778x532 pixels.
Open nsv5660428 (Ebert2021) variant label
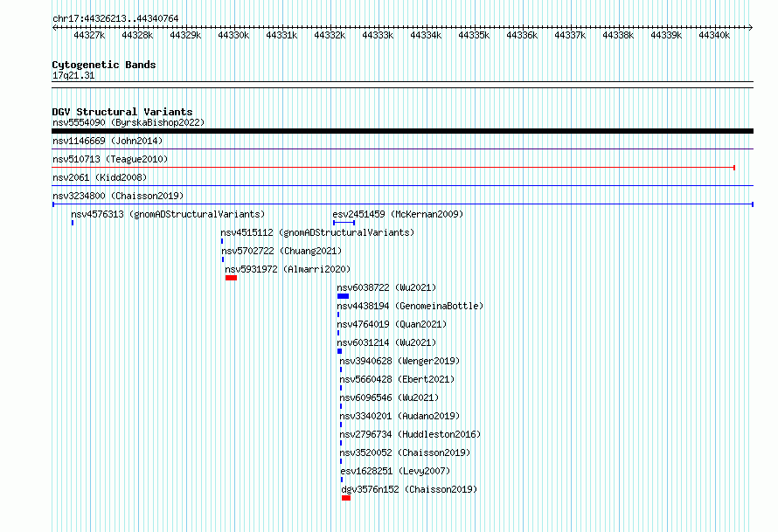(x=397, y=379)
